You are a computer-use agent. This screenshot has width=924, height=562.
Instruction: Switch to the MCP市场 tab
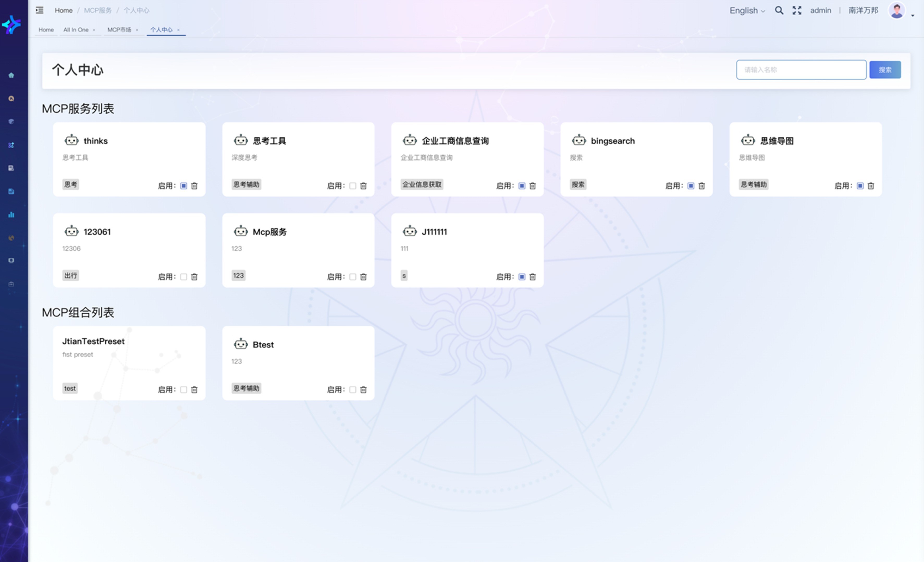pyautogui.click(x=119, y=30)
